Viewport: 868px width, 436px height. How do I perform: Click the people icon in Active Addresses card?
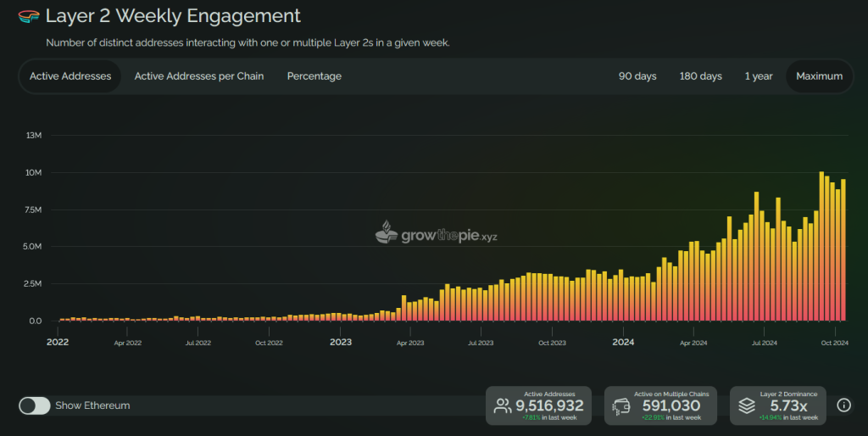pos(503,406)
